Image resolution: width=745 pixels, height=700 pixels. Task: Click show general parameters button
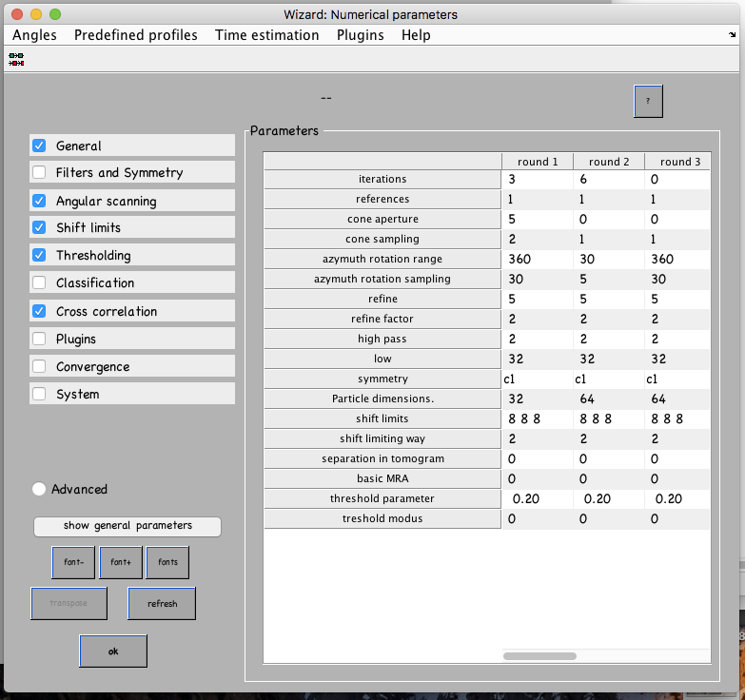coord(127,526)
